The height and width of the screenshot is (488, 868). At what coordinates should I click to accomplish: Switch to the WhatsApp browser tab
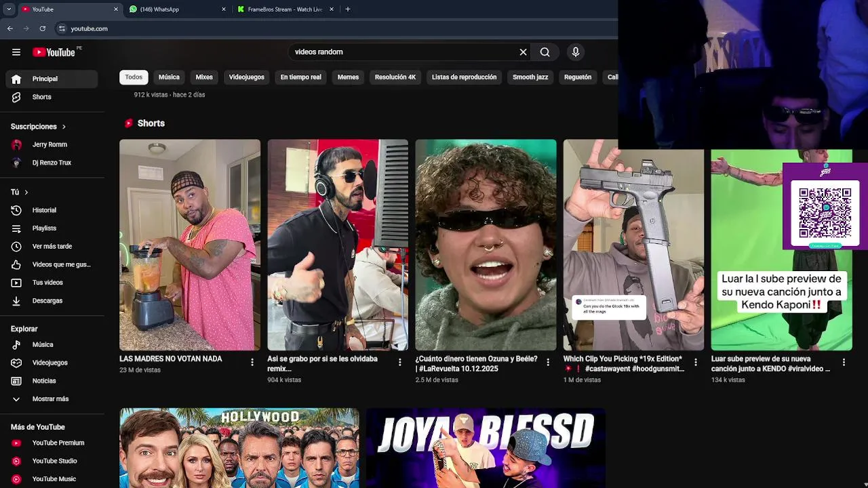coord(178,9)
